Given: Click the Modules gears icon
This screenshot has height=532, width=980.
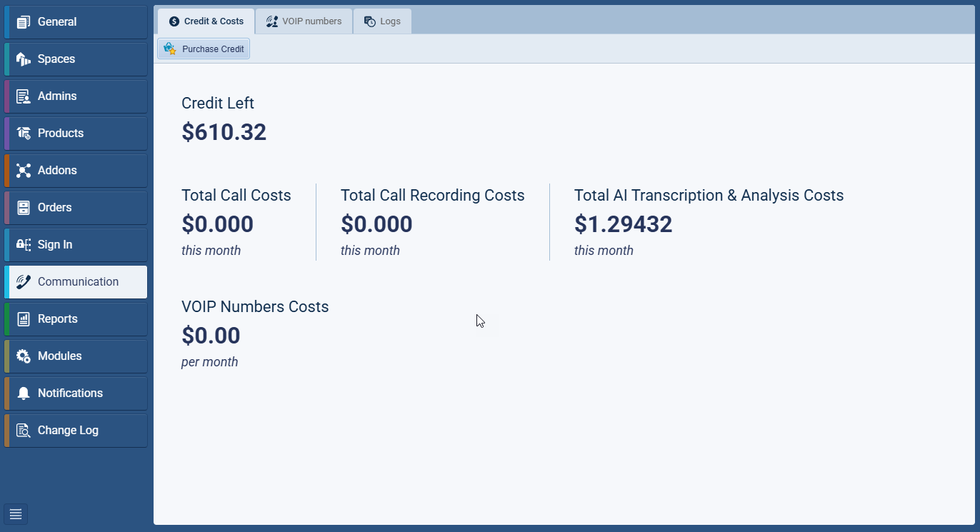Looking at the screenshot, I should [x=24, y=356].
